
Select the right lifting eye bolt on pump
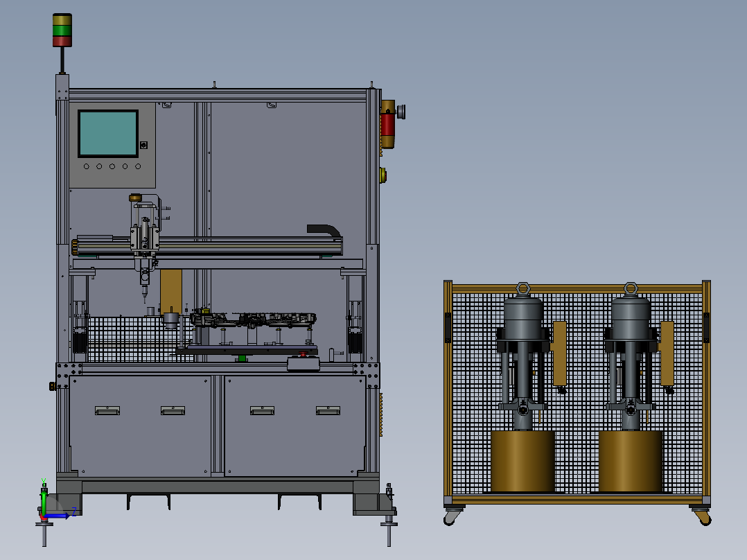631,289
